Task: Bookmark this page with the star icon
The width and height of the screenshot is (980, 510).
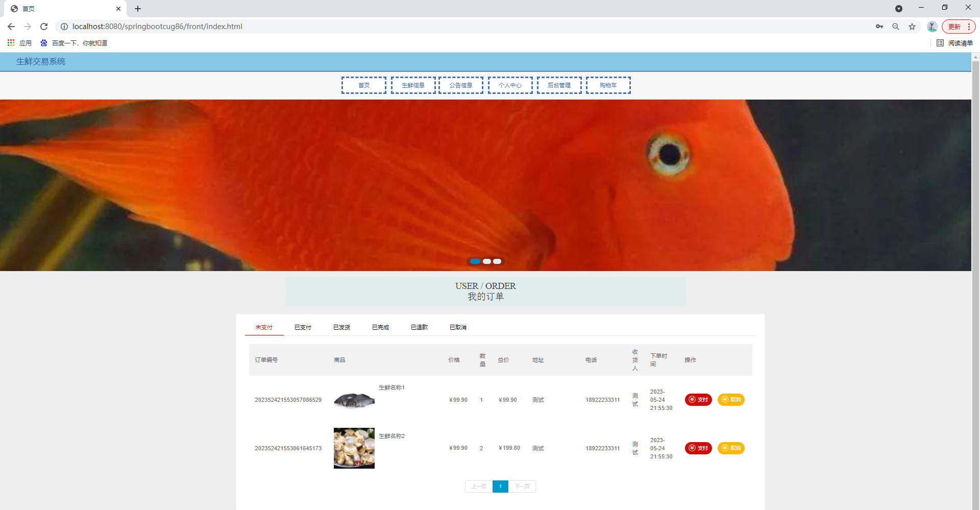Action: pyautogui.click(x=912, y=26)
